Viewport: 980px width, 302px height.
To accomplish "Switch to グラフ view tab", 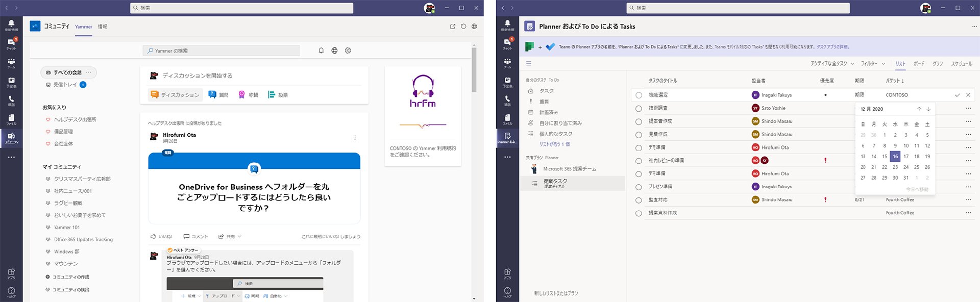I will pyautogui.click(x=938, y=64).
